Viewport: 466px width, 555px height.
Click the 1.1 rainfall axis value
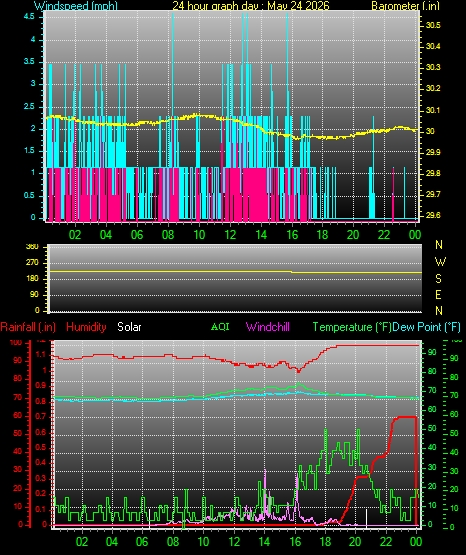(x=41, y=354)
